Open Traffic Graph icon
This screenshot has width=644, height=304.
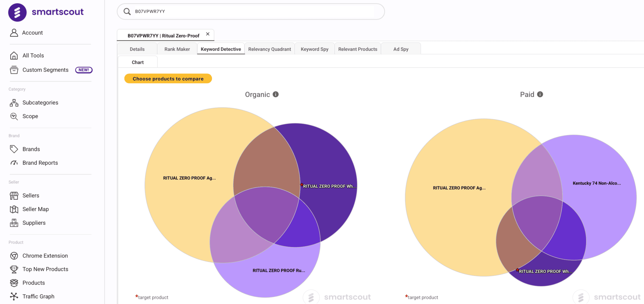click(x=14, y=296)
